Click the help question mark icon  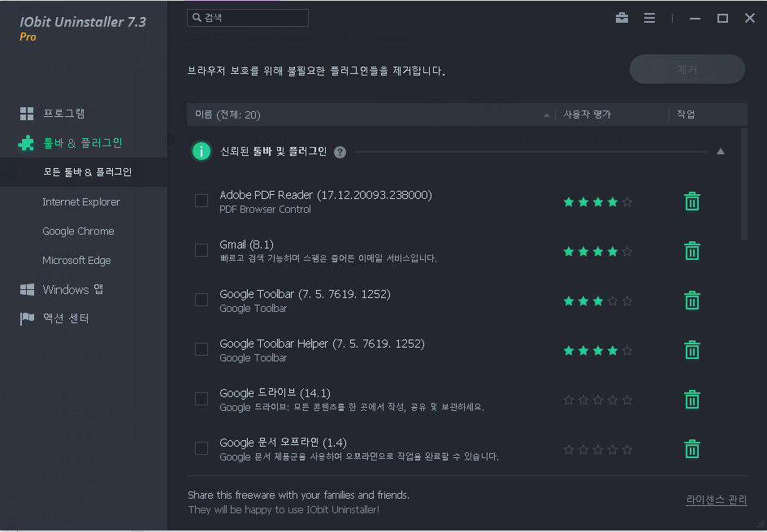click(340, 152)
